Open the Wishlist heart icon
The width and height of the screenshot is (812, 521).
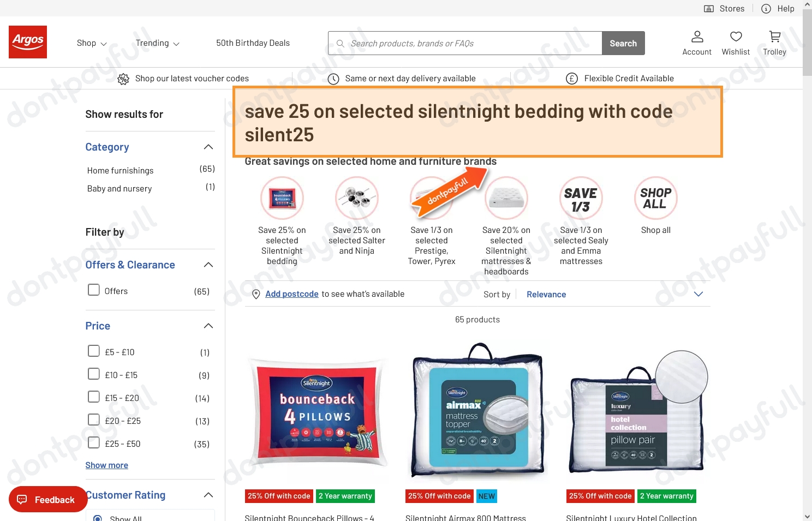[736, 37]
